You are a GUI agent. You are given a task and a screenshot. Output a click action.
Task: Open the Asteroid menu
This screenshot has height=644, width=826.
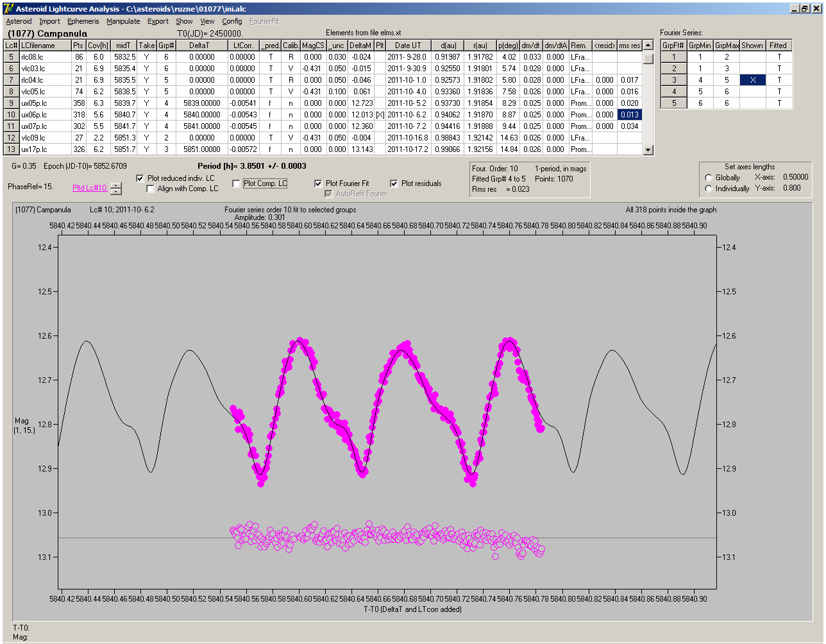(x=19, y=21)
